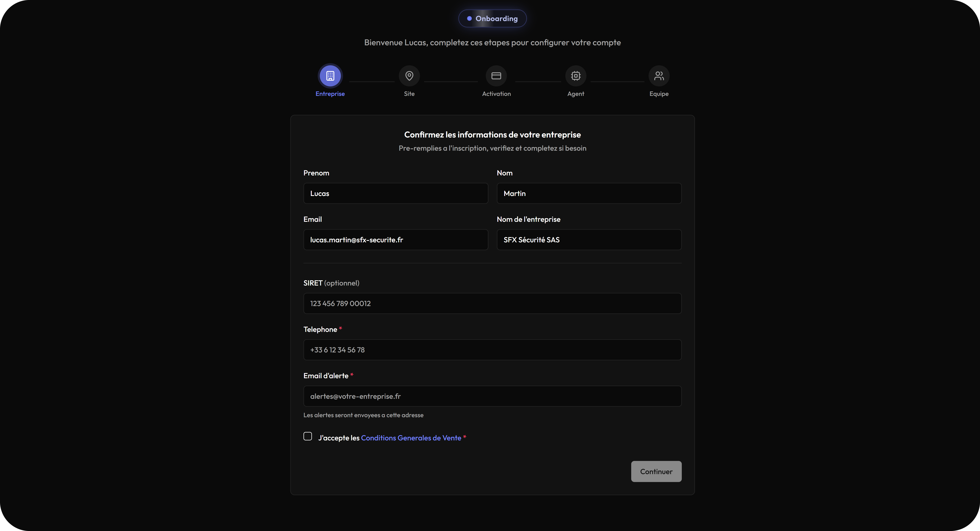
Task: Click the Activation step label
Action: tap(496, 94)
